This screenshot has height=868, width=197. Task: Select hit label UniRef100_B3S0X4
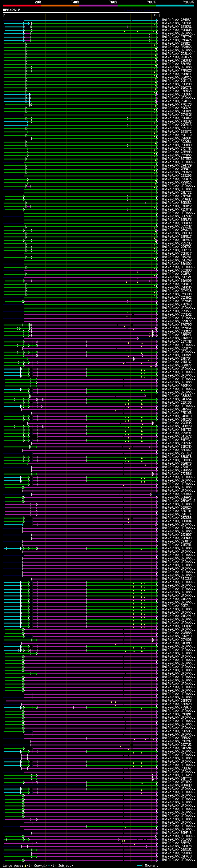point(177,494)
